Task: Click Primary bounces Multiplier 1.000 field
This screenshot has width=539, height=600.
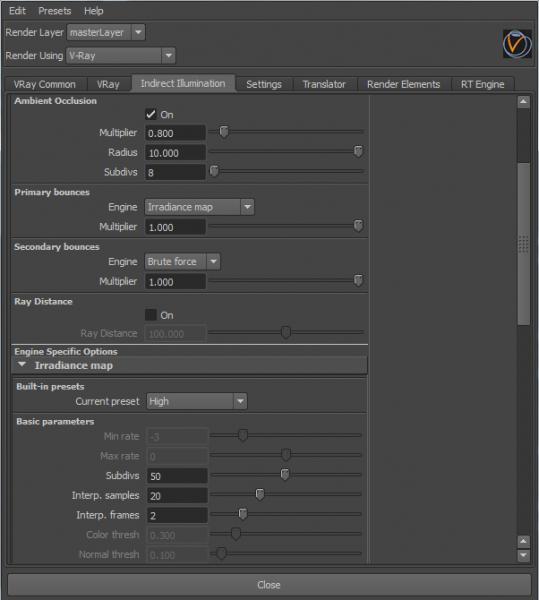Action: [175, 227]
